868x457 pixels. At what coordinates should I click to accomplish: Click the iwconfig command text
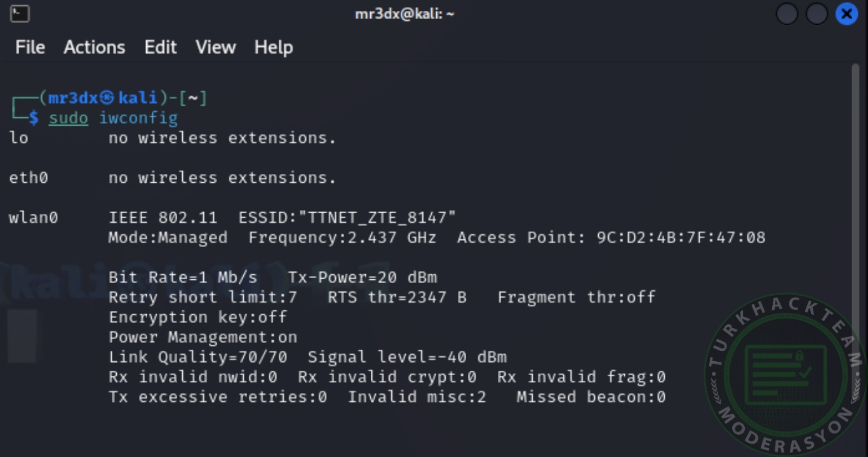tap(138, 118)
